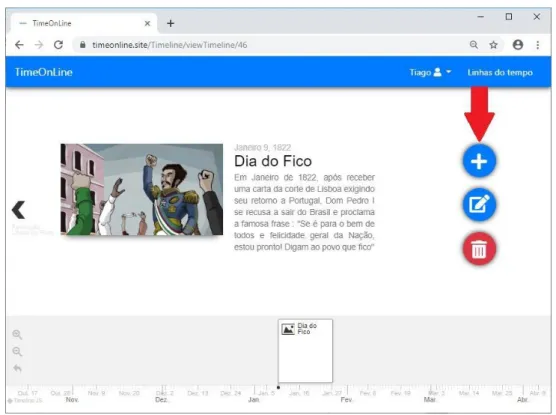Select the TimeOnLine browser tab
The height and width of the screenshot is (415, 556).
tap(83, 23)
